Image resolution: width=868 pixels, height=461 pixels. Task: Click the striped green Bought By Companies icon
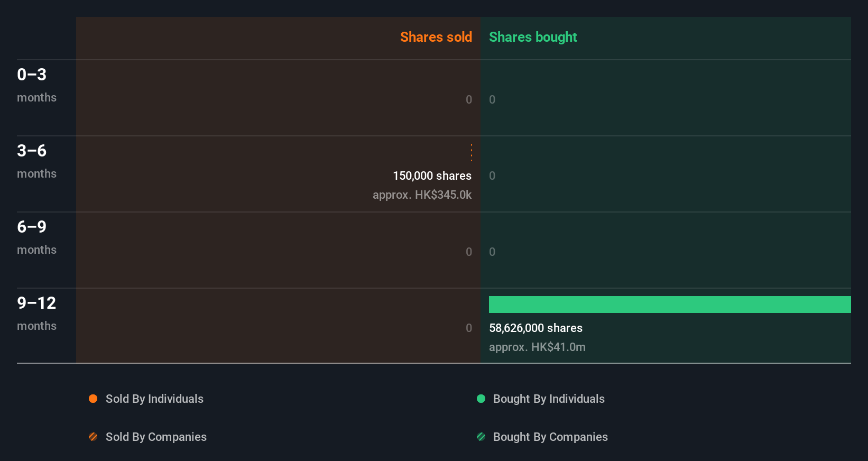point(481,437)
